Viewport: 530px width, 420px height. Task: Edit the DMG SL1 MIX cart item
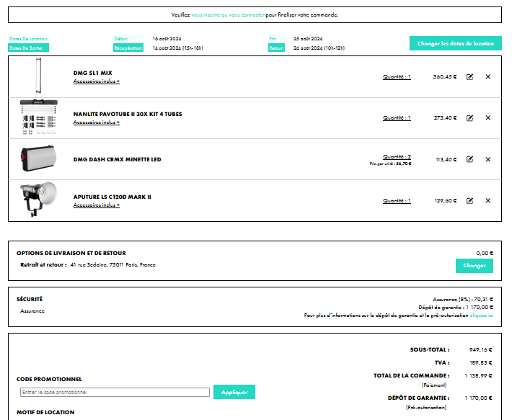(x=469, y=76)
